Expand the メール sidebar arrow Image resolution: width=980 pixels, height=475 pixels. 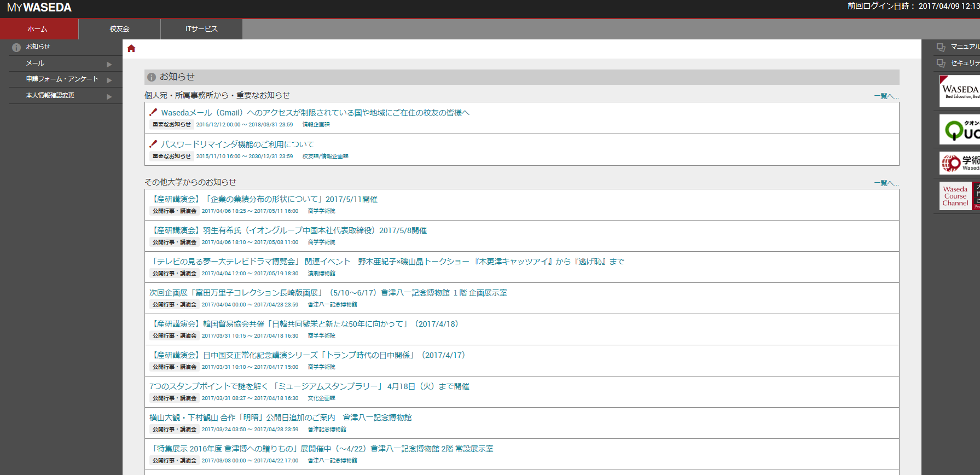click(x=109, y=65)
